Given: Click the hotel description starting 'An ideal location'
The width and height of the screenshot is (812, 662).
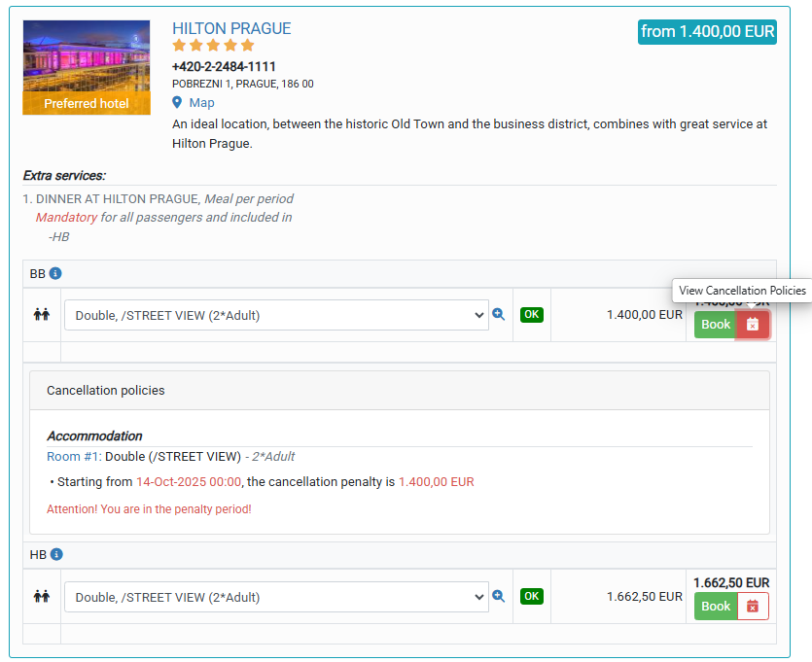Looking at the screenshot, I should click(x=470, y=133).
